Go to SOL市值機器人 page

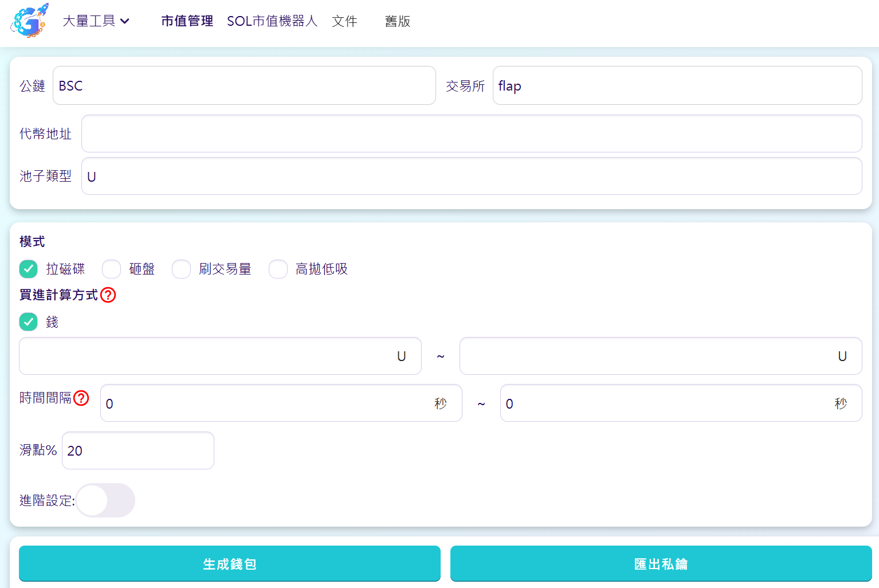(x=272, y=21)
